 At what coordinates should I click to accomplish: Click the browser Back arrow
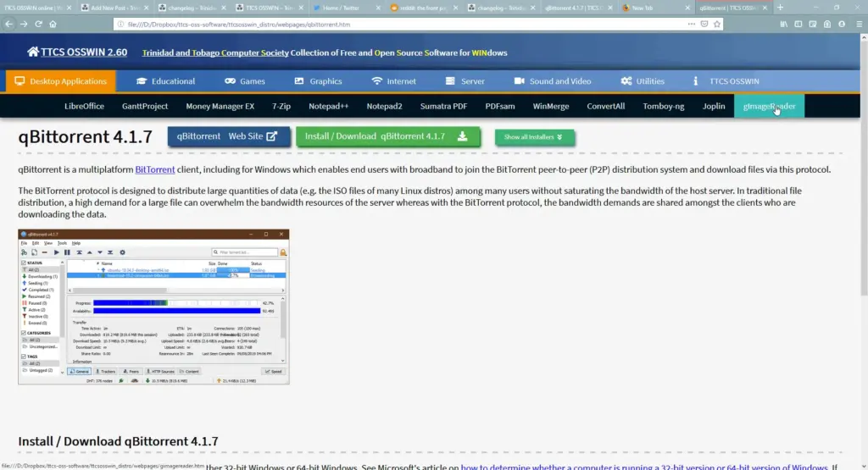pyautogui.click(x=9, y=24)
